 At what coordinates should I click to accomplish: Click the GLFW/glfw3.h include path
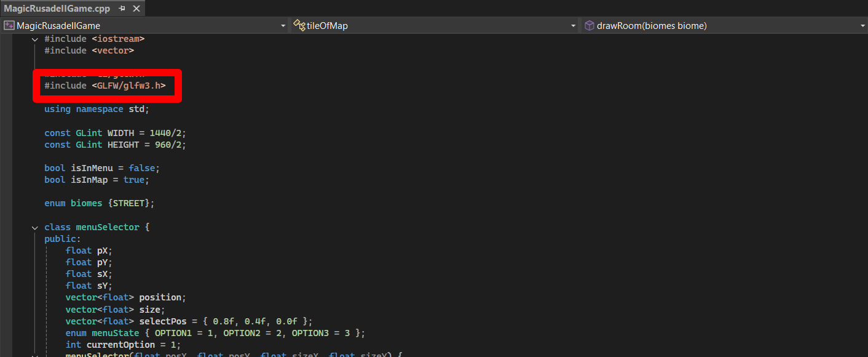tap(131, 86)
